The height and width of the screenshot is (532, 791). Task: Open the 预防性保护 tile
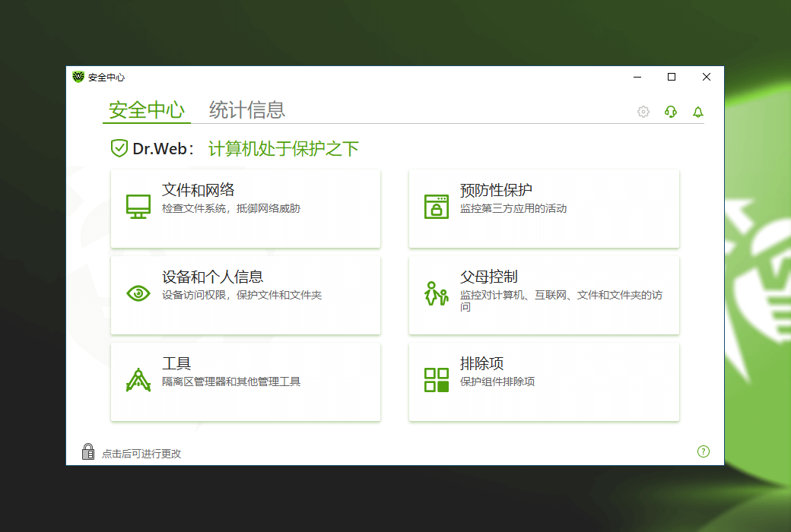coord(544,208)
